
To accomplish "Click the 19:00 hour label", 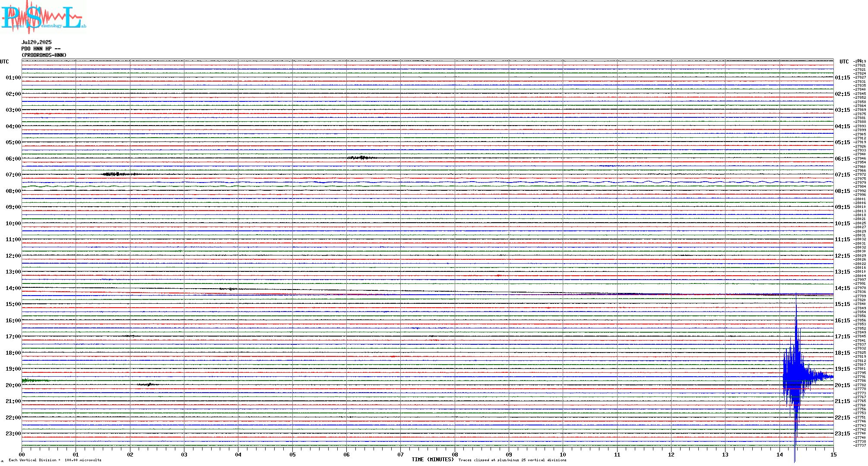I will (13, 369).
